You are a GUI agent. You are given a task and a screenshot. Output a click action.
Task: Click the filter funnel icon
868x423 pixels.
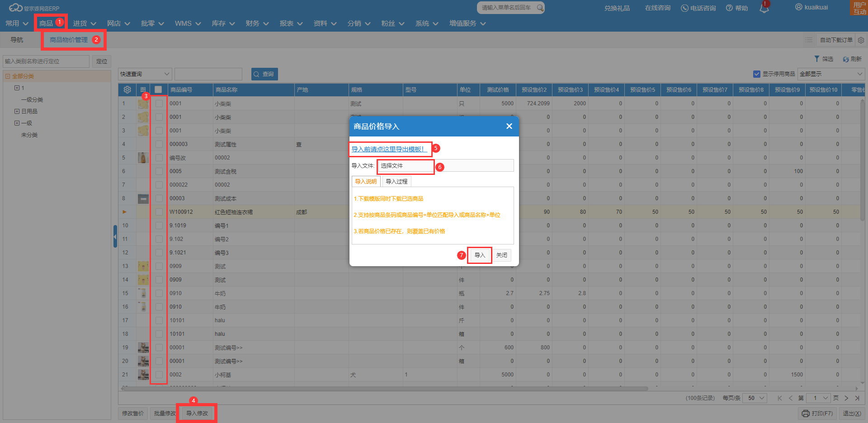tap(816, 59)
